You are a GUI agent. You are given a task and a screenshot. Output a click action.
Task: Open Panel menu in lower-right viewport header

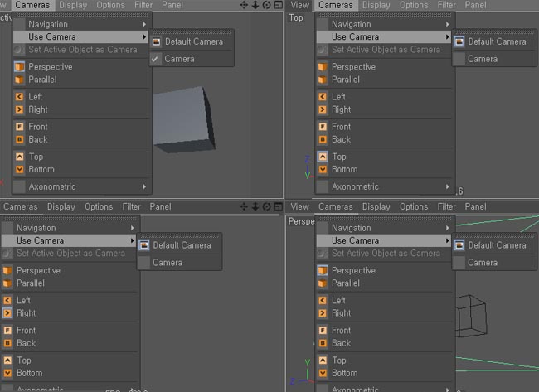pos(475,206)
